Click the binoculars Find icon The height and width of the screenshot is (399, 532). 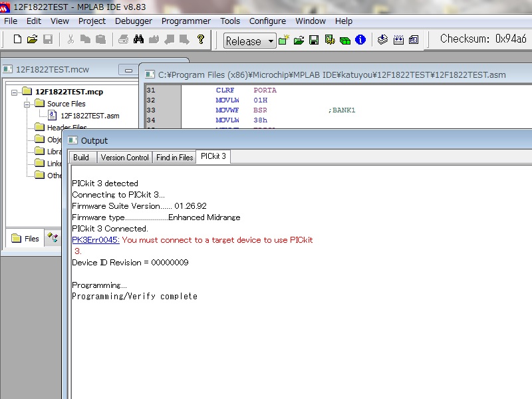coord(138,40)
